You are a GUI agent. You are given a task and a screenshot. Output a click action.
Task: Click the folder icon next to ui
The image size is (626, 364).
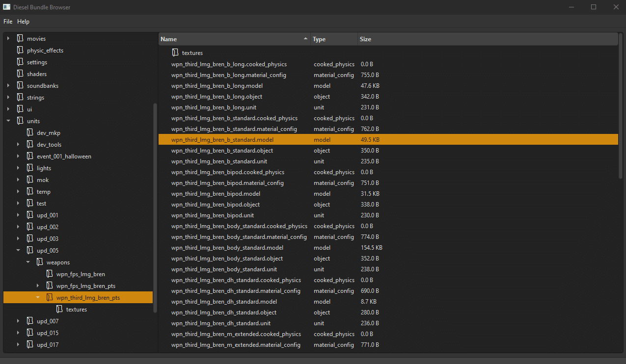tap(20, 109)
